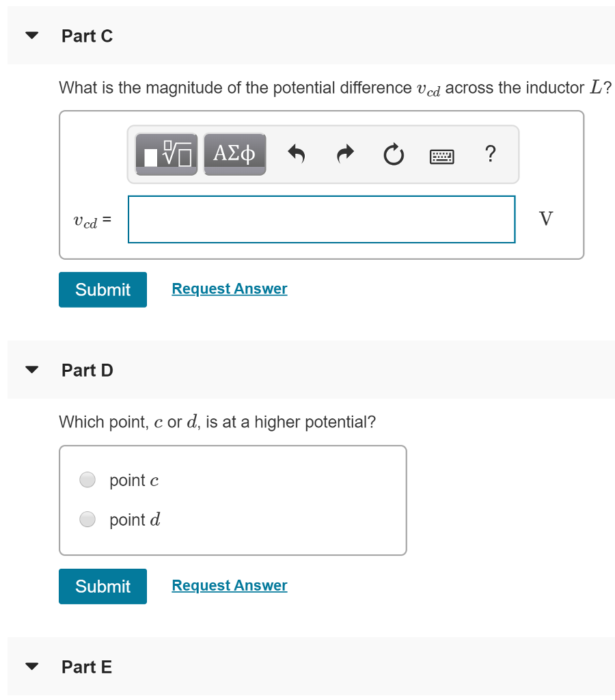Reset the Part C answer field
The height and width of the screenshot is (700, 615).
[393, 154]
